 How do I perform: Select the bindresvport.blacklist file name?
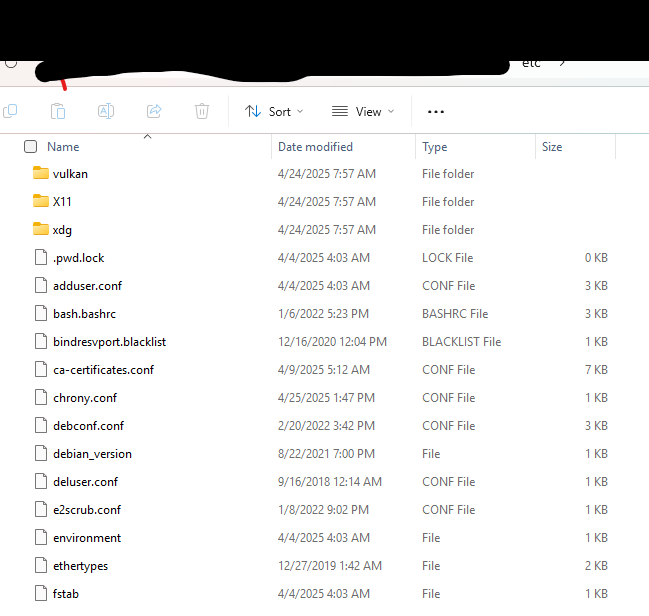[x=110, y=342]
